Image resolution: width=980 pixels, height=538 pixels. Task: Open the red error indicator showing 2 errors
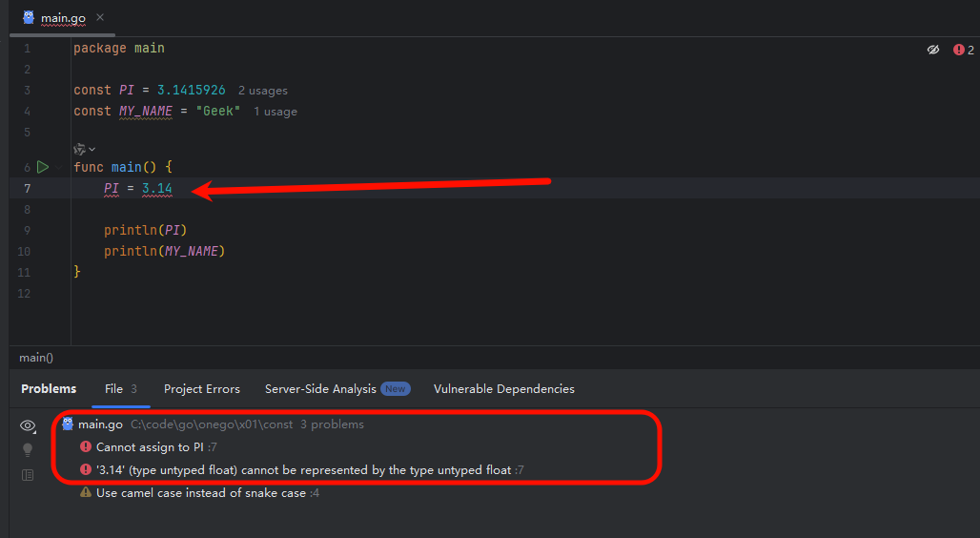pos(963,50)
